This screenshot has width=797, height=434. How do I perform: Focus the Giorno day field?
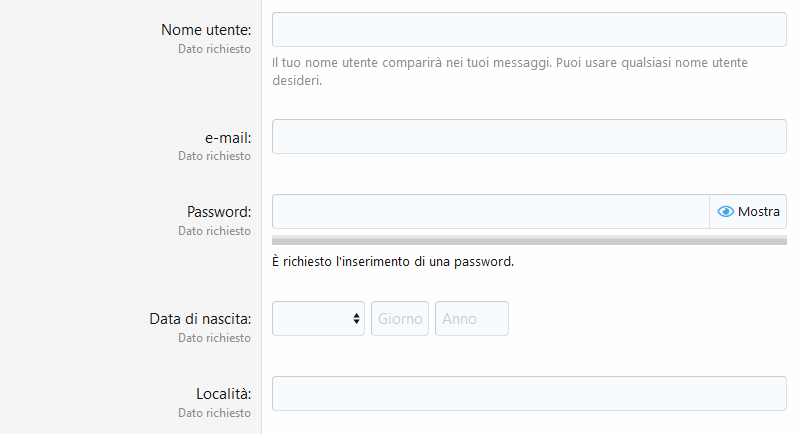coord(400,319)
